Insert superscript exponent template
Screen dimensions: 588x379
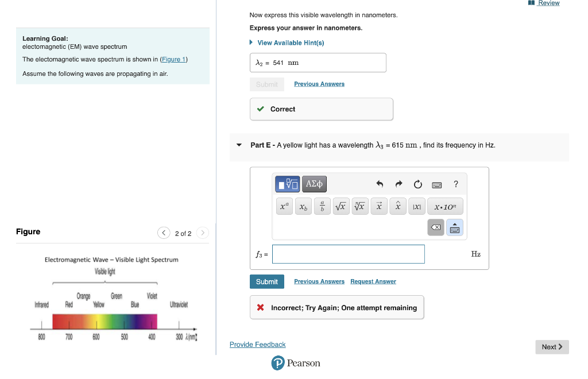click(284, 207)
